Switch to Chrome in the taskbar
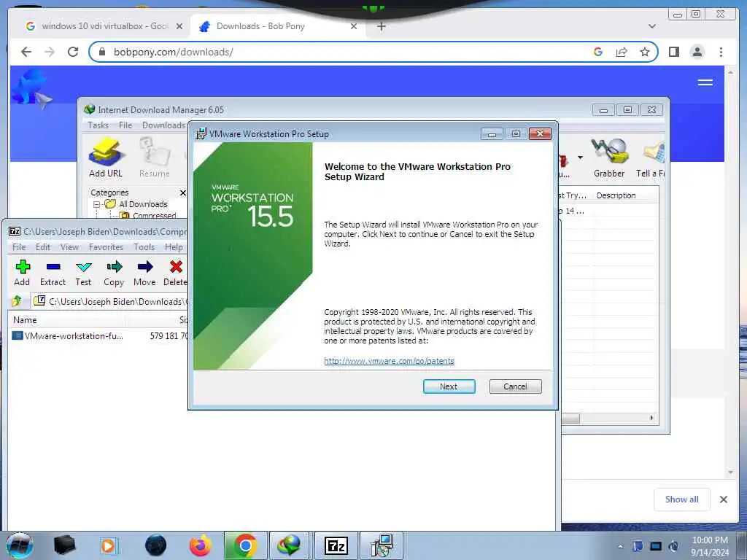 point(245,545)
